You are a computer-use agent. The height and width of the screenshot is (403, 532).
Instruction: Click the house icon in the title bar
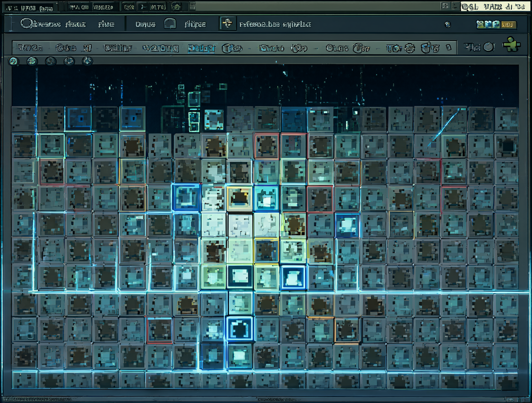click(176, 6)
